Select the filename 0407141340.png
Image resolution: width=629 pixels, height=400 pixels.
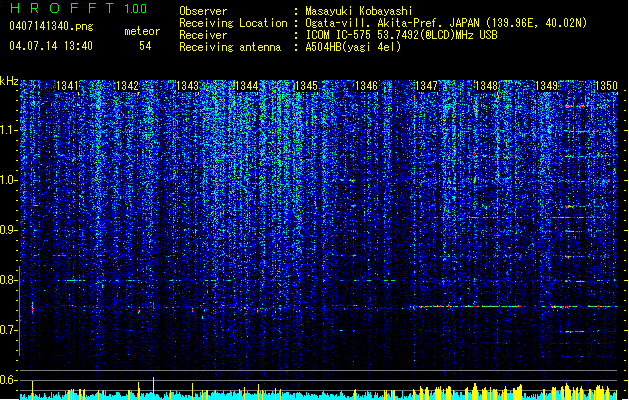pos(51,26)
